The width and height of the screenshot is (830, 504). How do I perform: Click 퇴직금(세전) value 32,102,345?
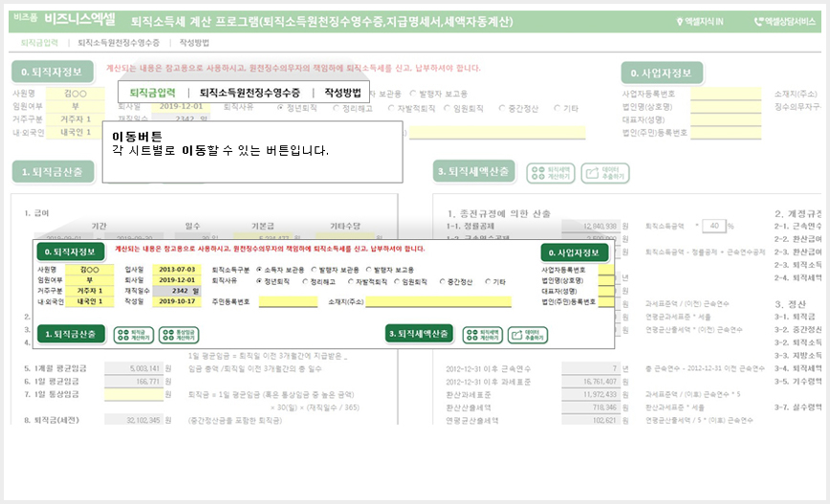point(134,421)
